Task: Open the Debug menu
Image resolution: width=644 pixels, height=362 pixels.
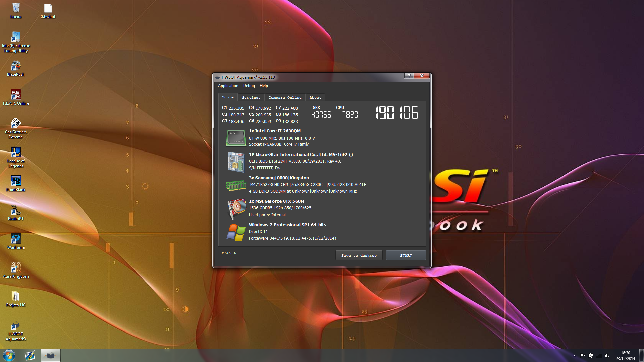Action: [x=249, y=86]
